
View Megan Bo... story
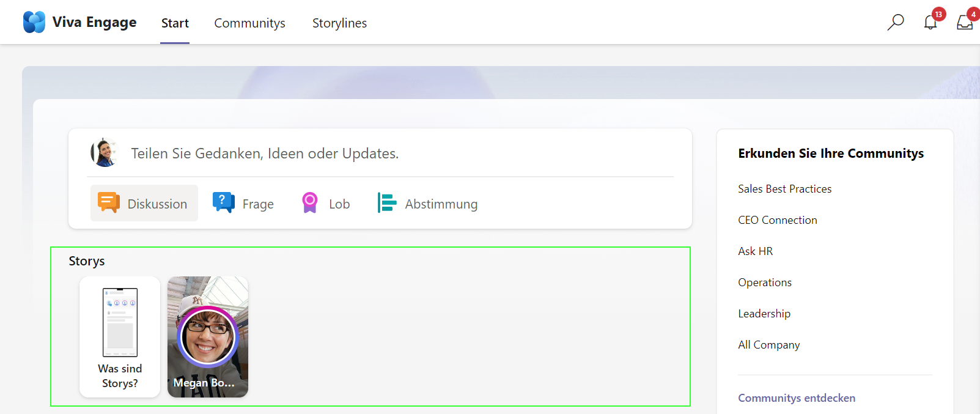(x=208, y=336)
